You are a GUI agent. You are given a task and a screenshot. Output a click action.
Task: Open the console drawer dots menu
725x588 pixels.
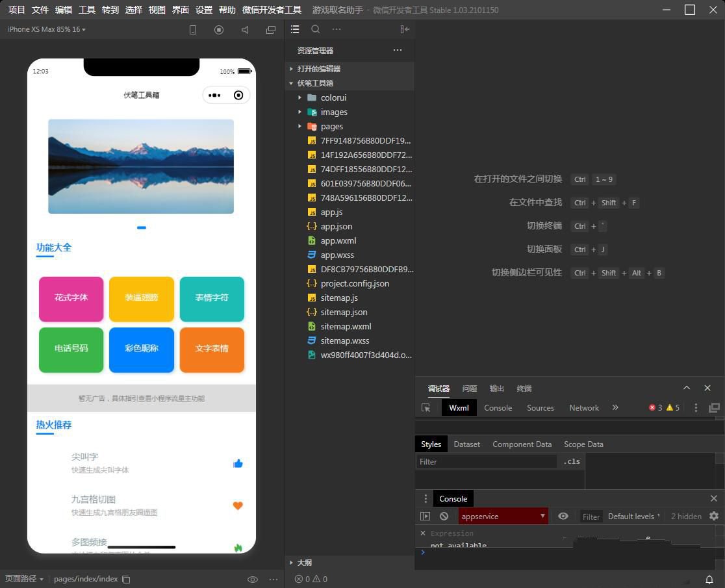click(x=426, y=499)
